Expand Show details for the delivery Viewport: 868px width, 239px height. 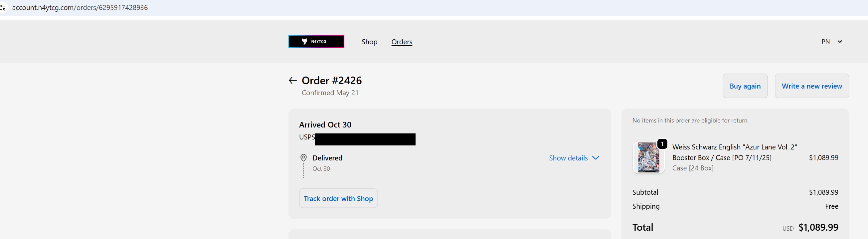coord(568,157)
